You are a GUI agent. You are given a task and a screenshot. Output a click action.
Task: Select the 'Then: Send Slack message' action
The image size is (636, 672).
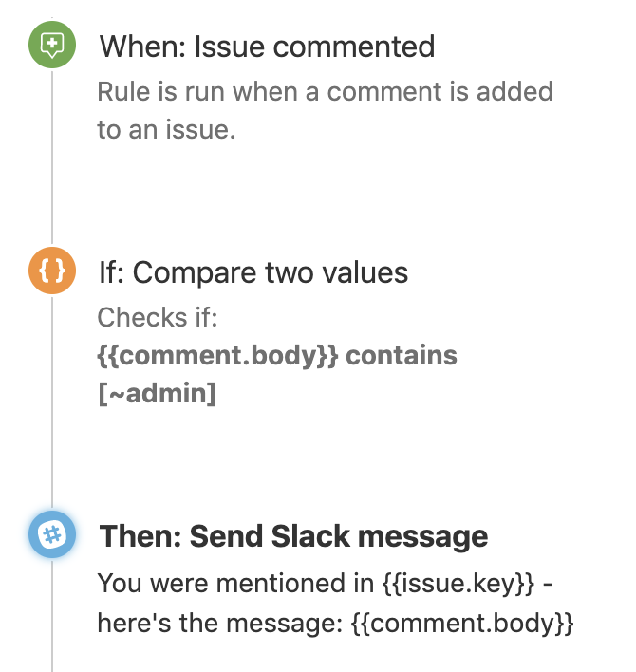(293, 536)
